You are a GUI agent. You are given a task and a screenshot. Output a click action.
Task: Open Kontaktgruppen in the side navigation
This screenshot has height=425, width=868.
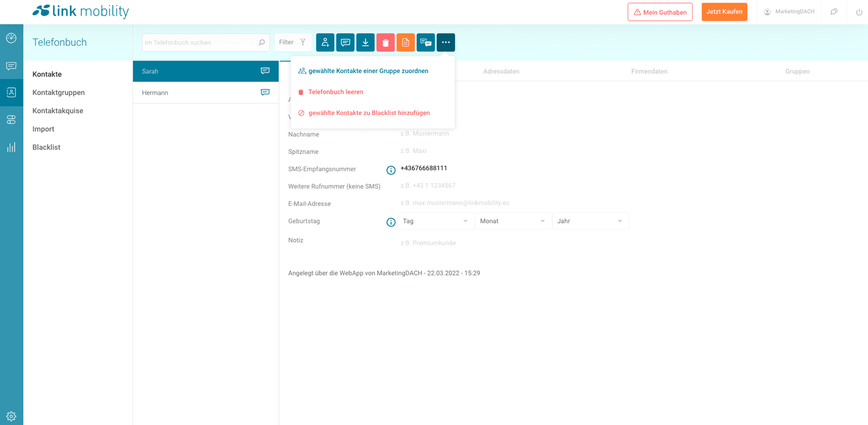(58, 93)
